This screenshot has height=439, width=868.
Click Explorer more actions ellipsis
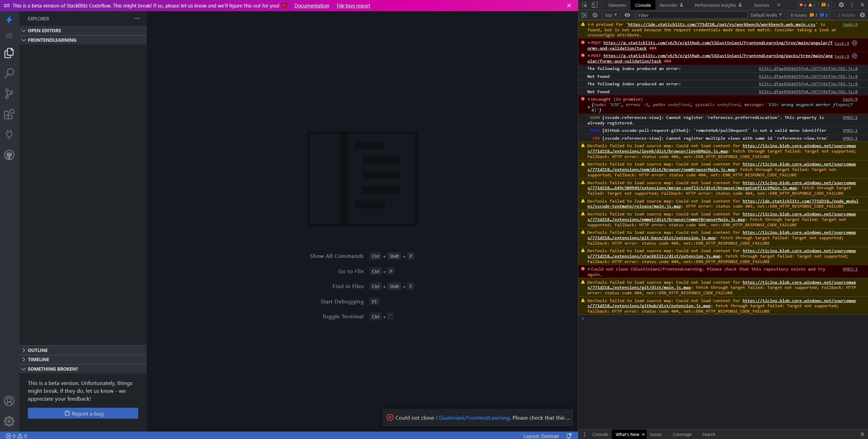coord(137,18)
